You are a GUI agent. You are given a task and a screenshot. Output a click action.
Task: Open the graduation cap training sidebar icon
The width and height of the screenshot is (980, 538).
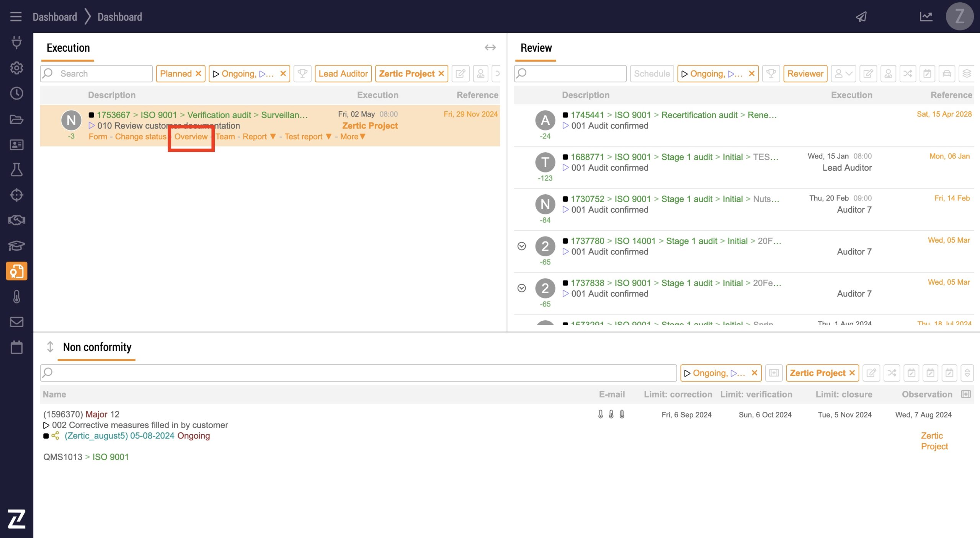click(x=16, y=245)
